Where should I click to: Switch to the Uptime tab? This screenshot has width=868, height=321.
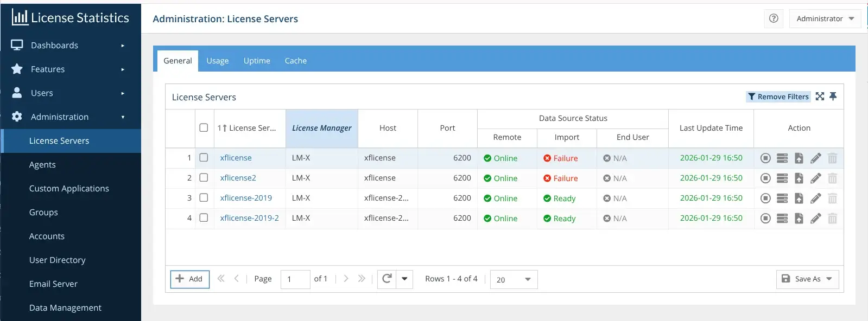click(x=257, y=61)
